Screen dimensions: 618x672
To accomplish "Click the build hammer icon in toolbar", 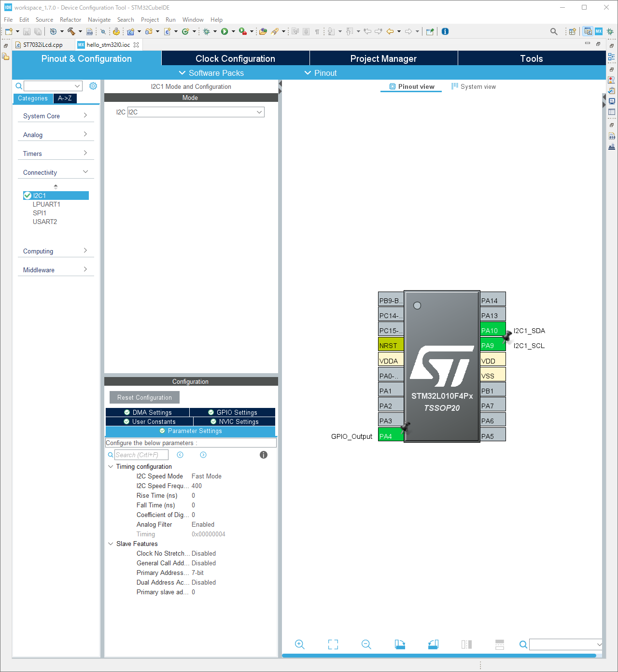I will [x=71, y=31].
